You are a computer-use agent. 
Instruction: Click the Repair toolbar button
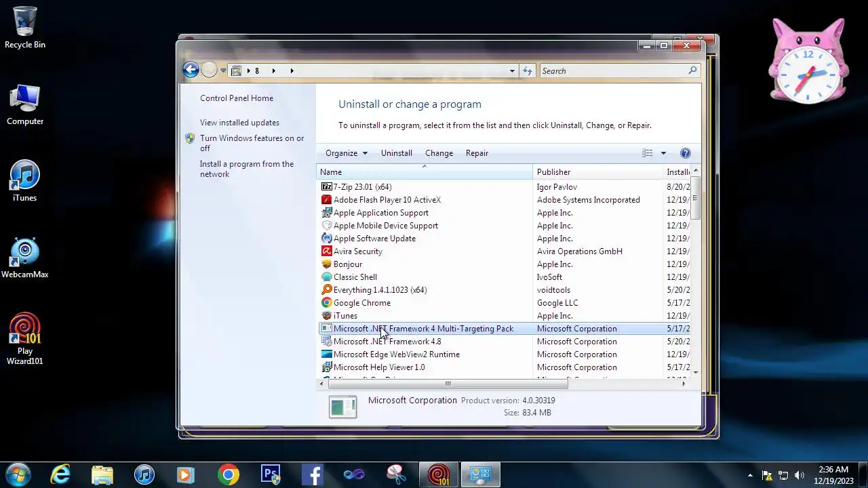click(x=477, y=153)
